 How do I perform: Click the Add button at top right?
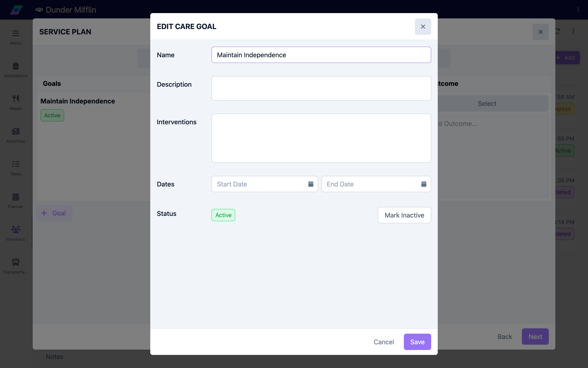click(567, 58)
